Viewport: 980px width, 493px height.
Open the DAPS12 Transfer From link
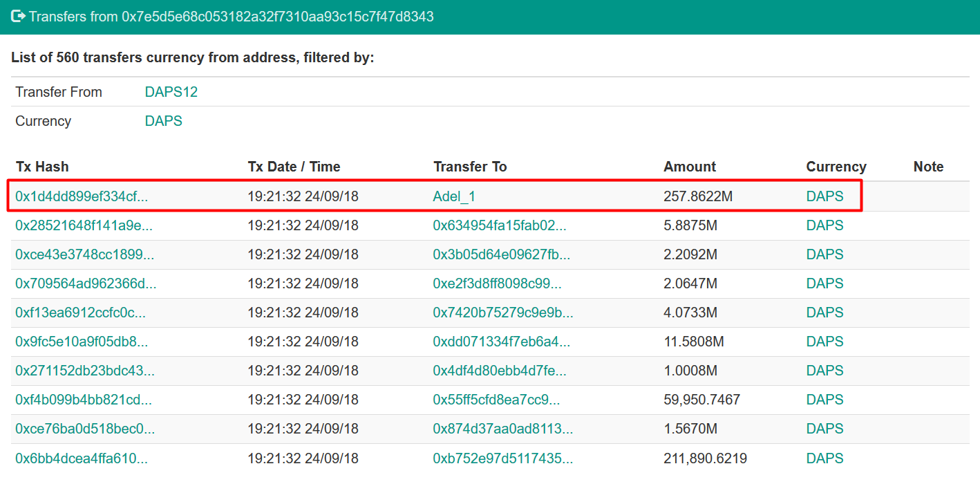[x=171, y=92]
